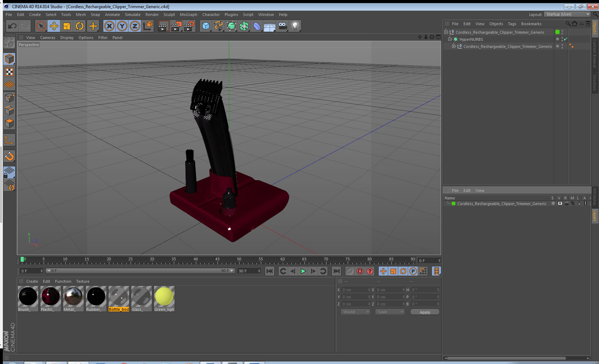Add a HyperNURBS generator icon
Image resolution: width=599 pixels, height=364 pixels.
point(231,26)
